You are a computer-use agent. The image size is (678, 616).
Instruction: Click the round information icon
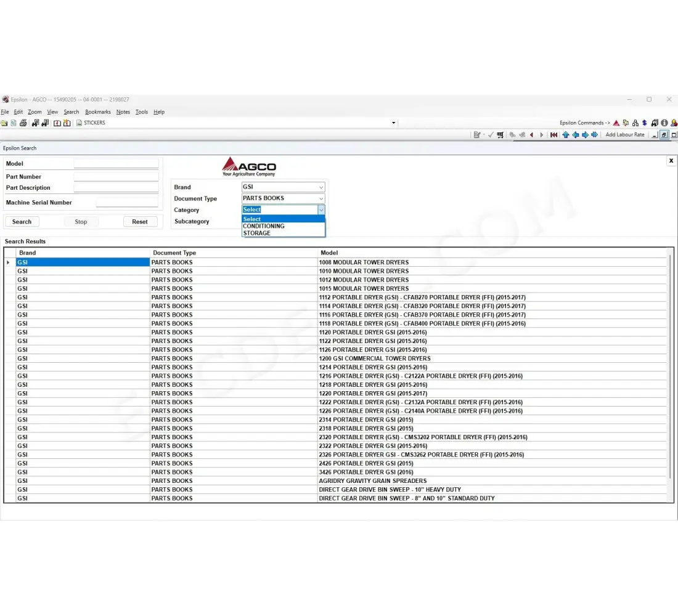[664, 123]
